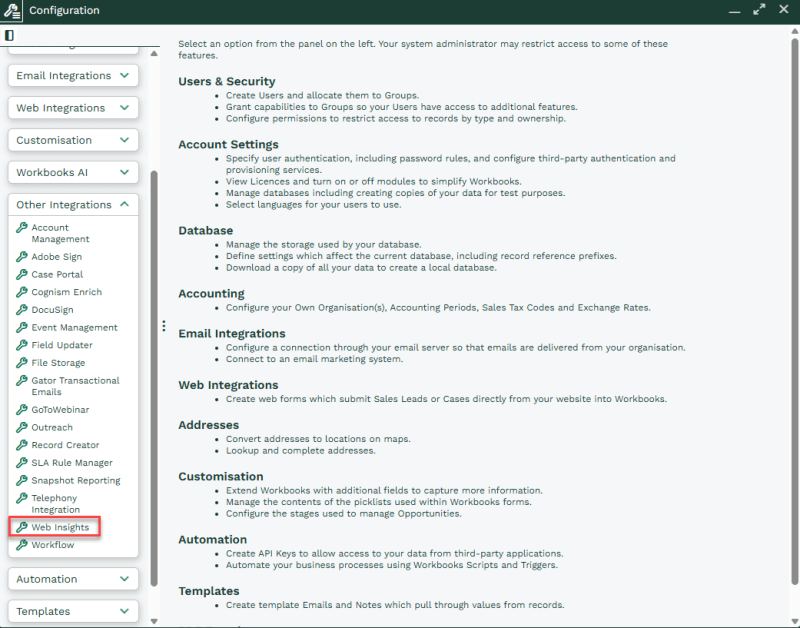Screen dimensions: 800x628
Task: Open SLA Rule Manager
Action: [x=72, y=463]
